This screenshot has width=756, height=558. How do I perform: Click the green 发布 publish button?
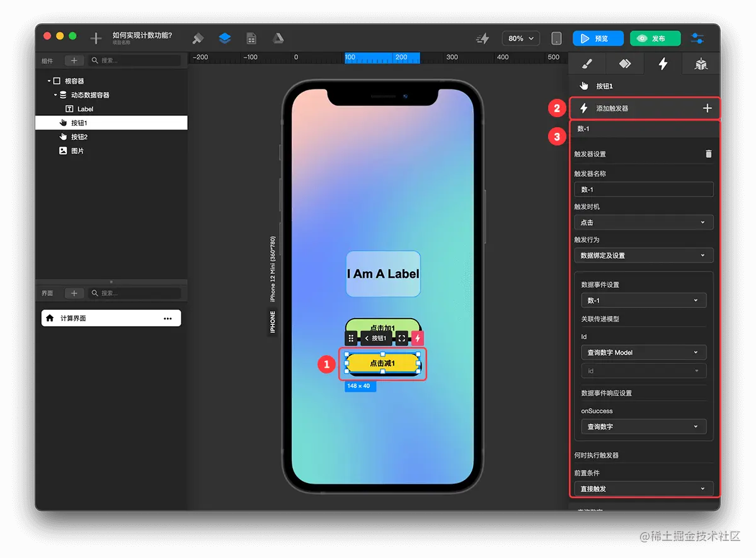655,38
